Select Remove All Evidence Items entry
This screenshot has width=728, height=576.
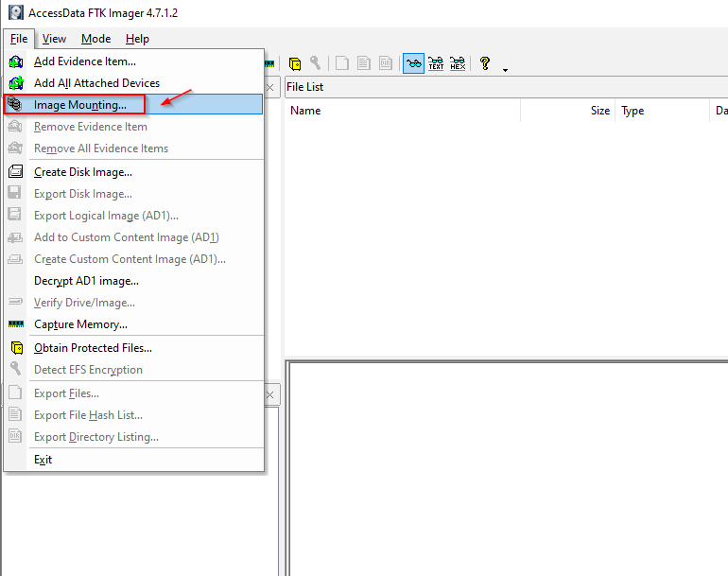[133, 148]
